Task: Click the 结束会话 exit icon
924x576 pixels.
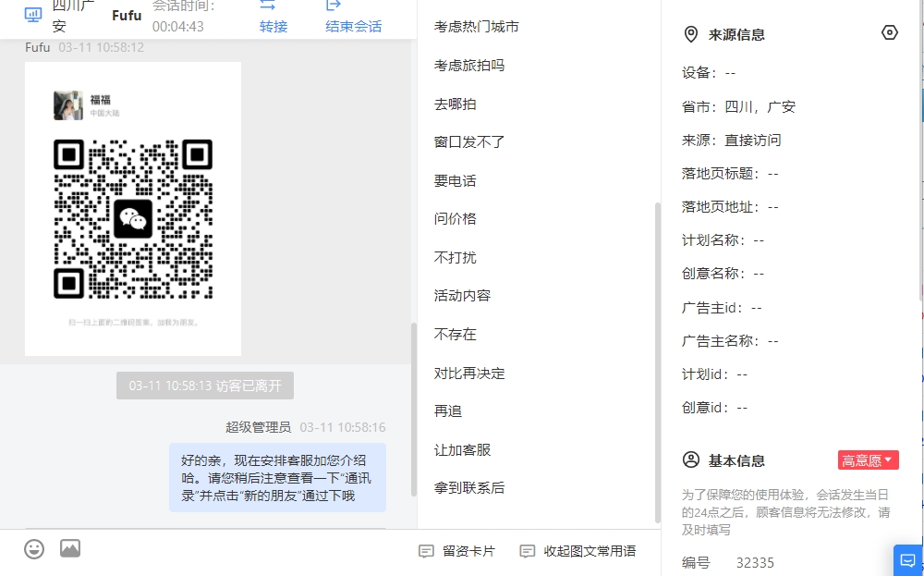Action: point(334,6)
